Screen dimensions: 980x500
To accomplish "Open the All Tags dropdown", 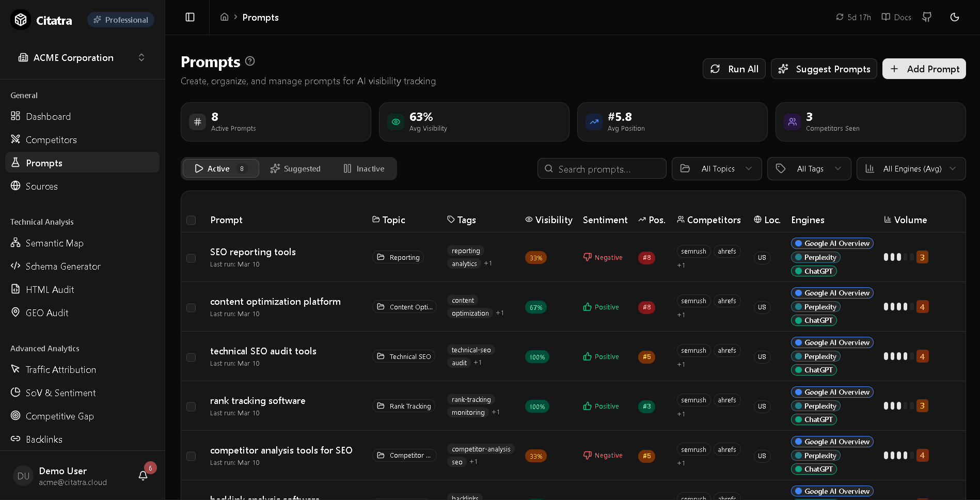I will click(809, 168).
